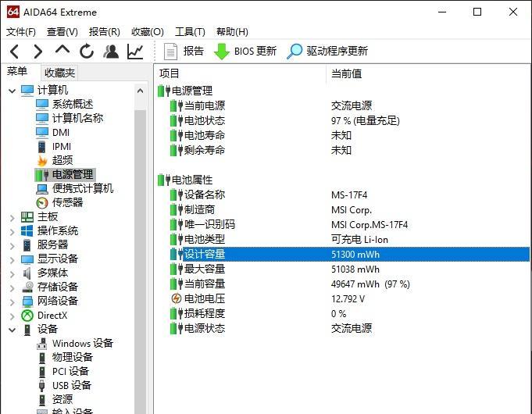
Task: Open the 收藏(O) menu
Action: pyautogui.click(x=148, y=31)
